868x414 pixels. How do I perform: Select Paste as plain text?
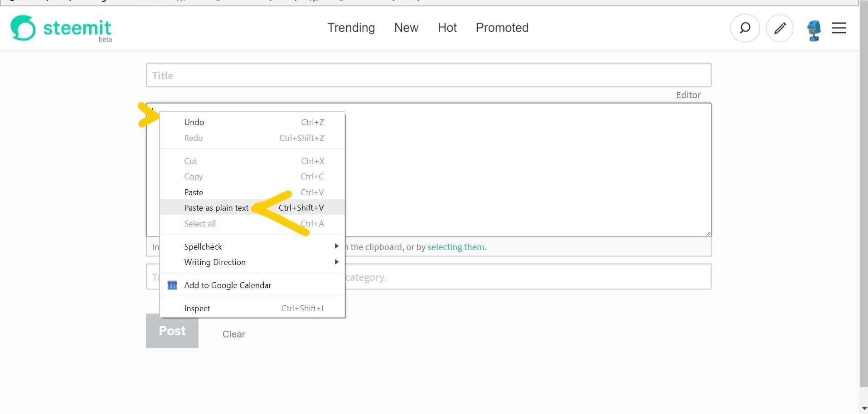[216, 208]
